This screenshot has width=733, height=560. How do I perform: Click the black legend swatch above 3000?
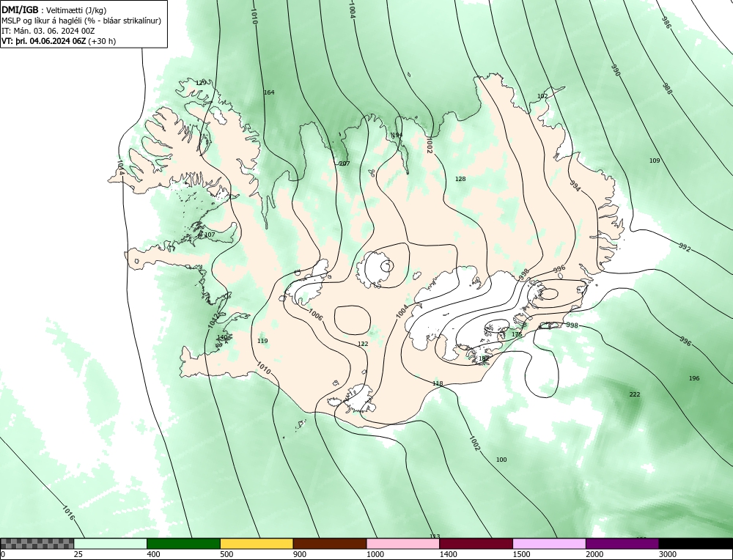(x=696, y=544)
